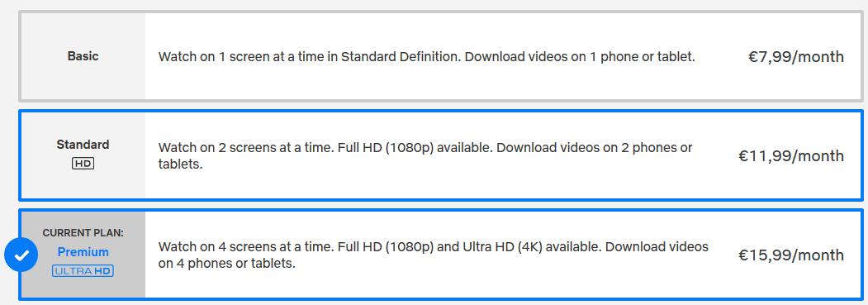Click the blue Premium plan name
This screenshot has width=868, height=305.
[83, 252]
